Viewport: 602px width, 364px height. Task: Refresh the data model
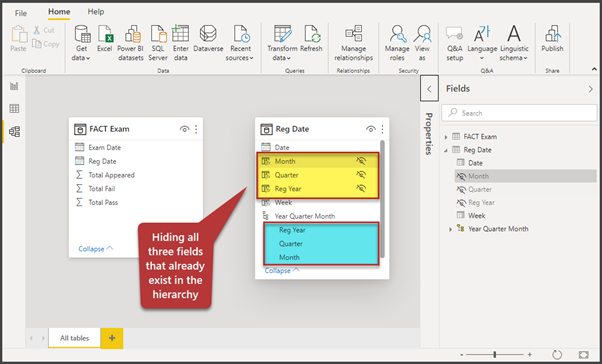pyautogui.click(x=311, y=38)
